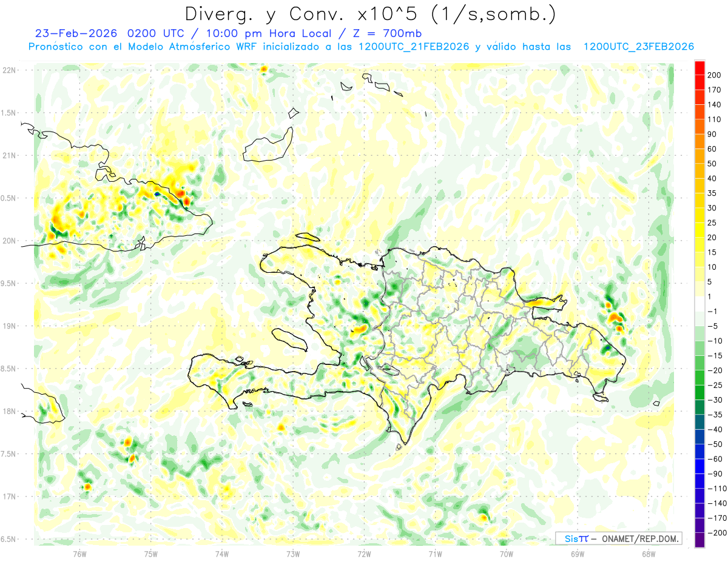Click the positive '15' color bar value

[712, 252]
